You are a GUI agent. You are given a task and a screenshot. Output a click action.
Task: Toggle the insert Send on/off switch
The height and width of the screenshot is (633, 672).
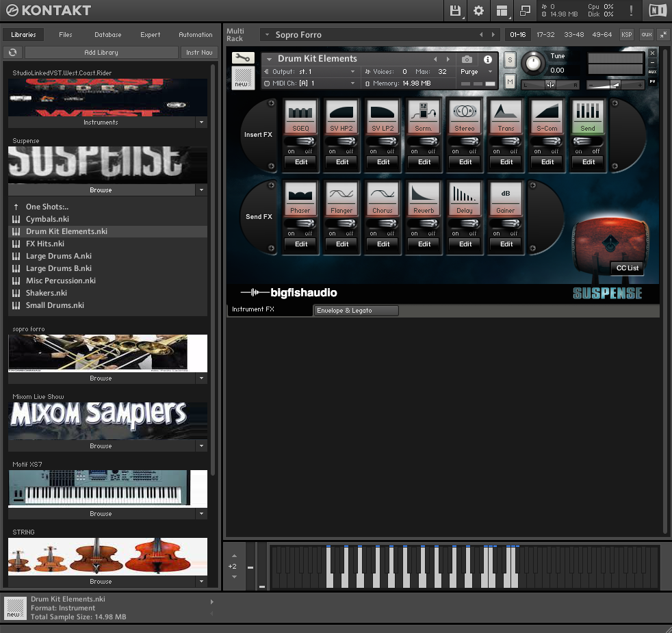[x=588, y=142]
